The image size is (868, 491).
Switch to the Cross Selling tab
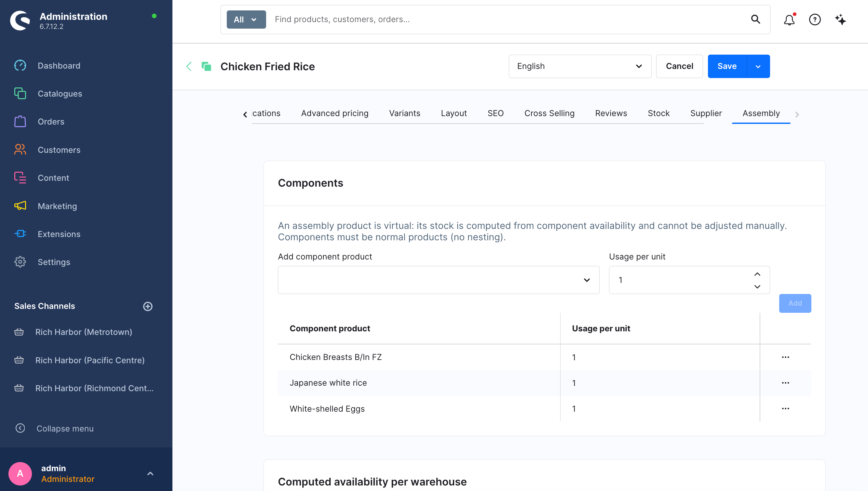[x=549, y=113]
